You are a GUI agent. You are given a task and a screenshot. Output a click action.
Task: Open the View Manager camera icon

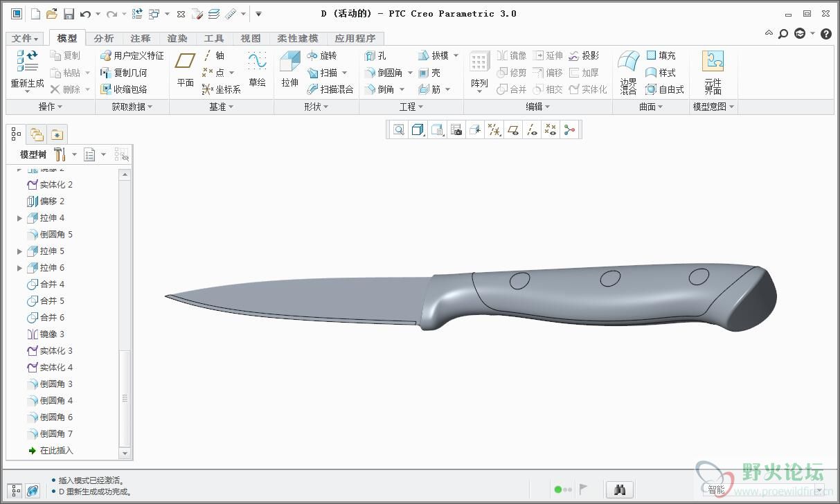point(456,129)
